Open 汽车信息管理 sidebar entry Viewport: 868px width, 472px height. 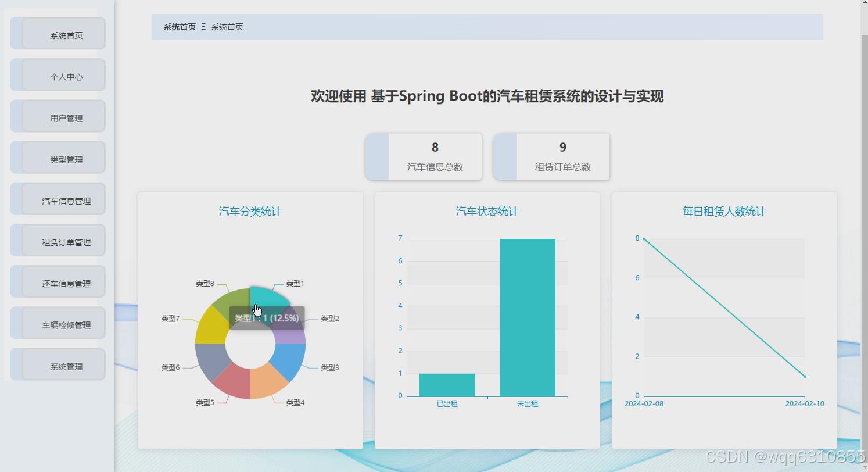58,199
